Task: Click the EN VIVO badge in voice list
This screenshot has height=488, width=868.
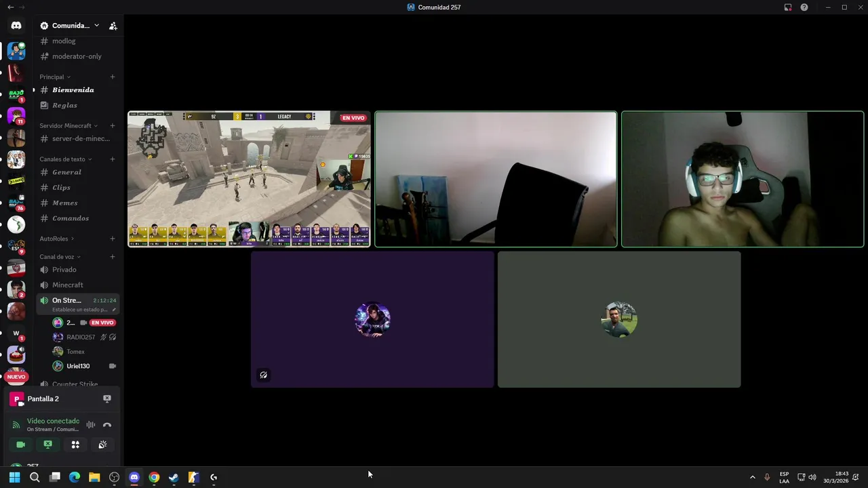Action: pyautogui.click(x=102, y=323)
